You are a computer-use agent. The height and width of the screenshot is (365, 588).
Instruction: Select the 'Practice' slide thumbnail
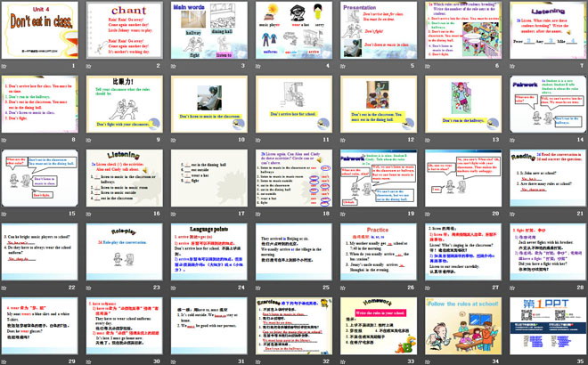click(379, 252)
